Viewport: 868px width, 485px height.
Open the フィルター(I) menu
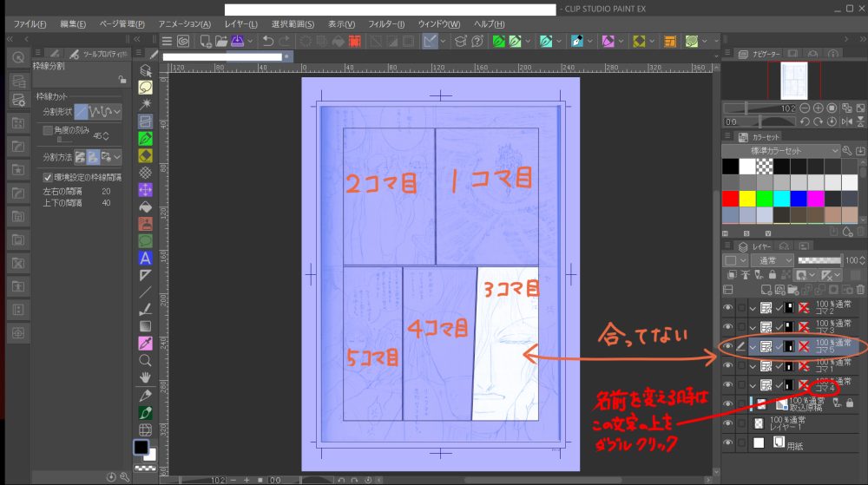click(x=386, y=24)
